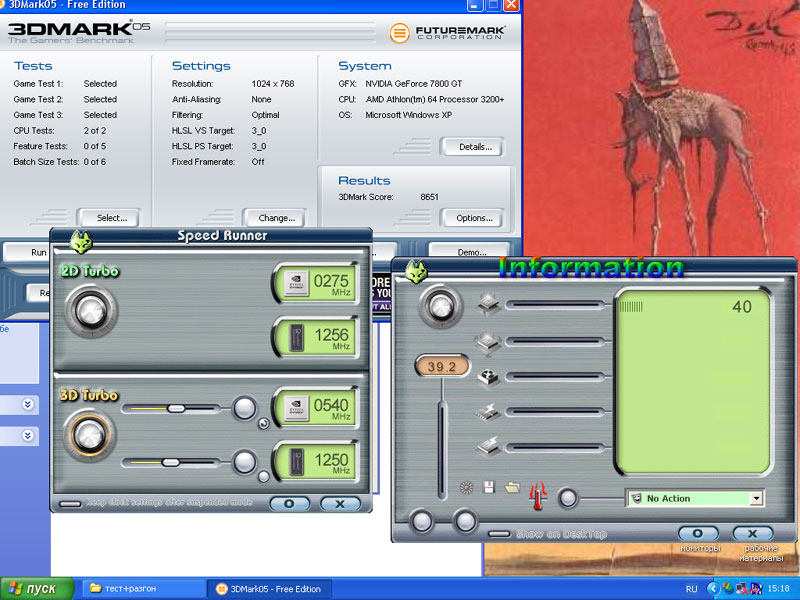Image resolution: width=800 pixels, height=600 pixels.
Task: Click the open folder icon in Information window
Action: click(512, 487)
